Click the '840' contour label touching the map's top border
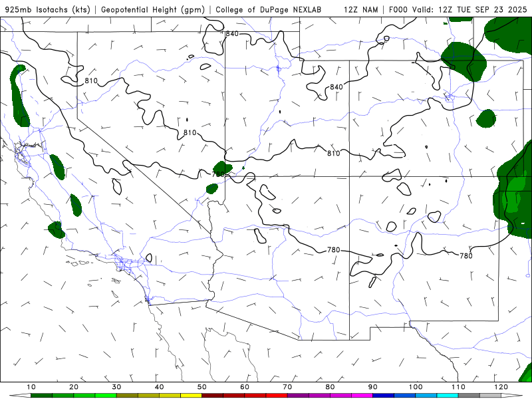Screen dimensions: 532x399 coord(232,34)
